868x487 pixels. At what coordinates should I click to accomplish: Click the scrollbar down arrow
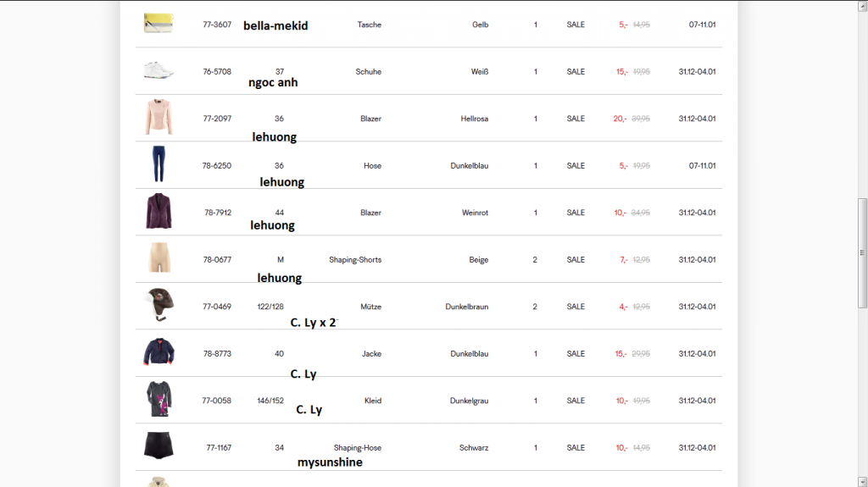tap(863, 481)
